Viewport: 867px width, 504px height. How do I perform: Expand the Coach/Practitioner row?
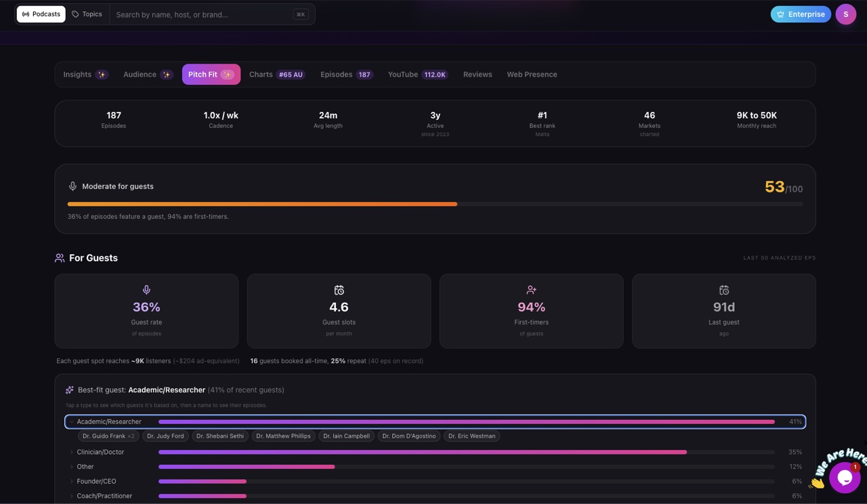point(435,496)
